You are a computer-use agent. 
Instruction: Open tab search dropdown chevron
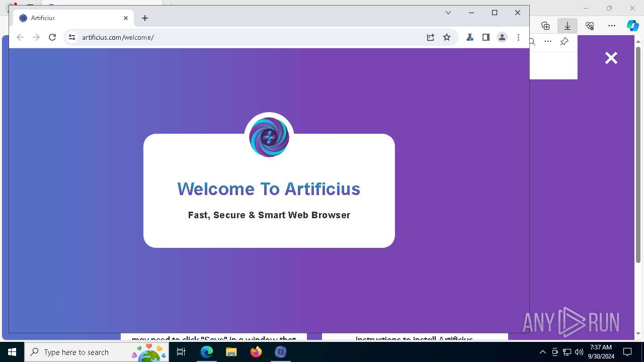[x=448, y=13]
